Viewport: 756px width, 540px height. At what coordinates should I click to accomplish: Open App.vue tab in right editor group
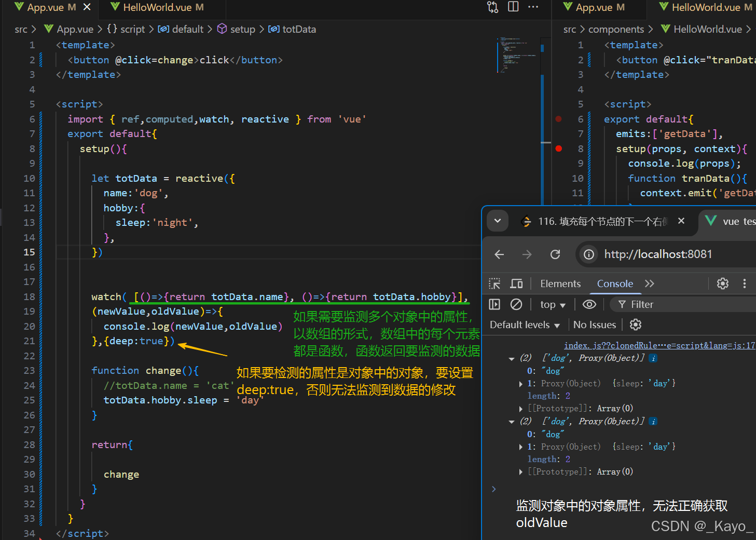(x=595, y=7)
